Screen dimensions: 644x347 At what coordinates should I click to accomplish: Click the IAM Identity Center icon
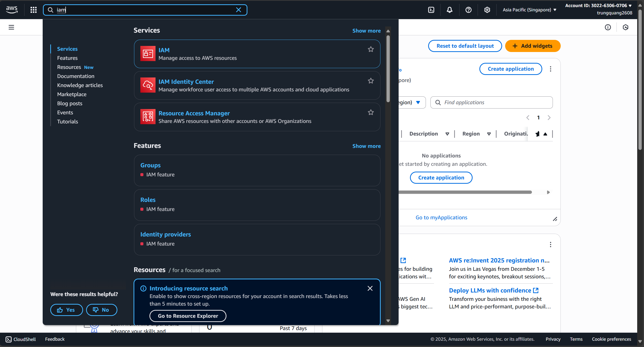(x=148, y=85)
